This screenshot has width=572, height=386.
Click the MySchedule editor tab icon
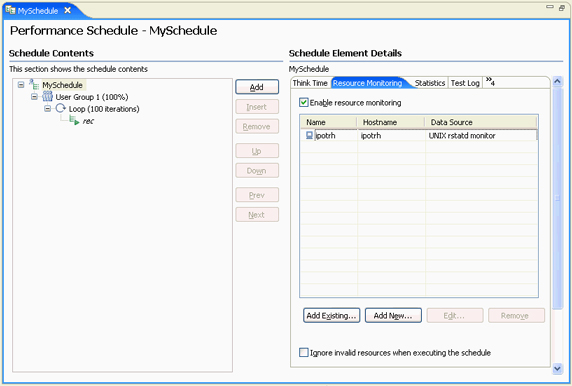coord(10,10)
